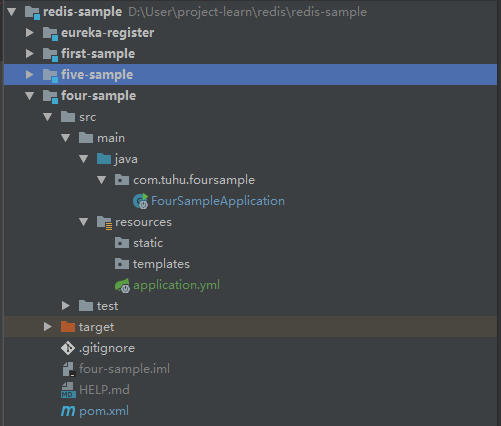Viewport: 501px width, 426px height.
Task: Click the orange target folder icon
Action: click(x=68, y=327)
